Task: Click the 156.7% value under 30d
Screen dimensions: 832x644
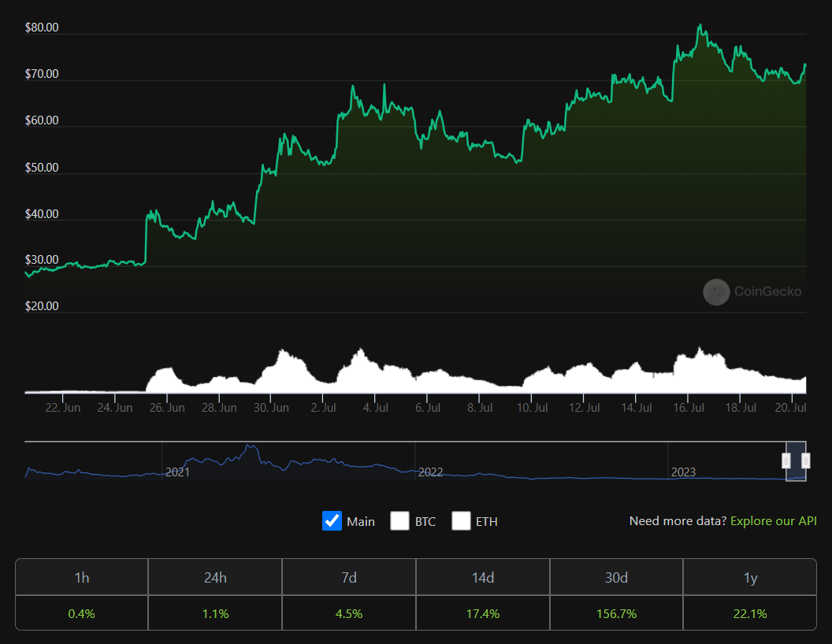Action: pyautogui.click(x=617, y=614)
